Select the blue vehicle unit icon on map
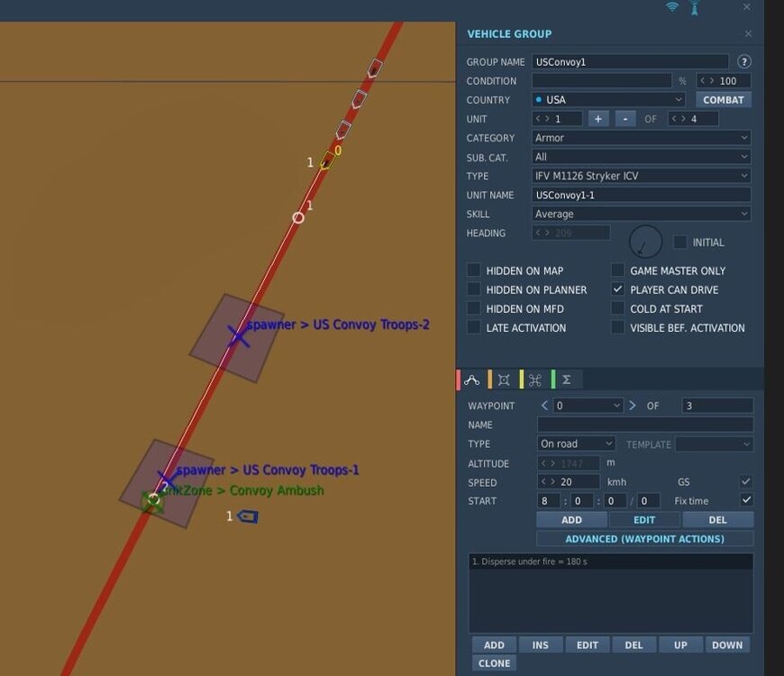Image resolution: width=784 pixels, height=676 pixels. pyautogui.click(x=248, y=516)
